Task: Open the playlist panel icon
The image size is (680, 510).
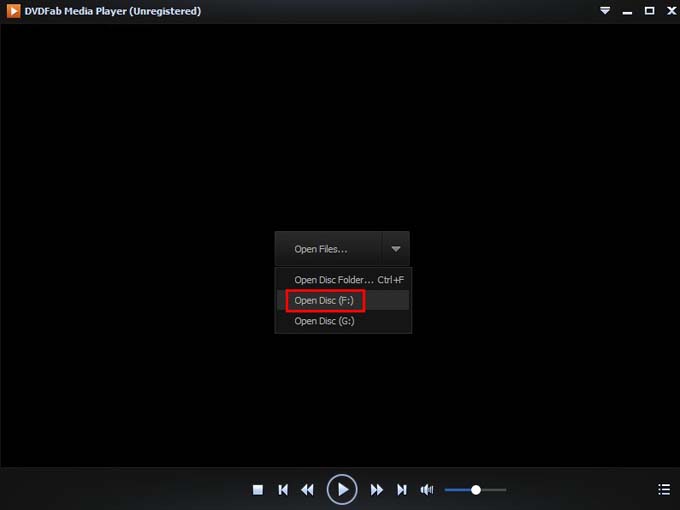Action: pyautogui.click(x=664, y=489)
